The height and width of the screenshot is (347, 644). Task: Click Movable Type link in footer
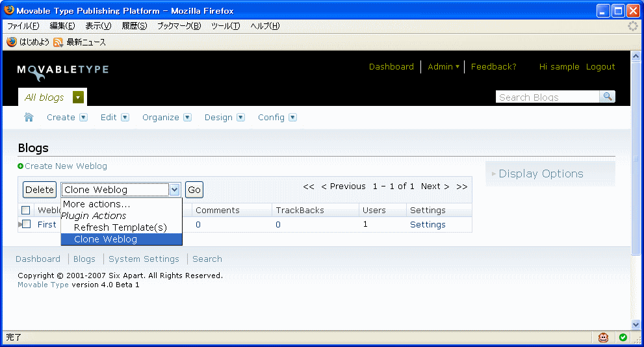(x=43, y=285)
